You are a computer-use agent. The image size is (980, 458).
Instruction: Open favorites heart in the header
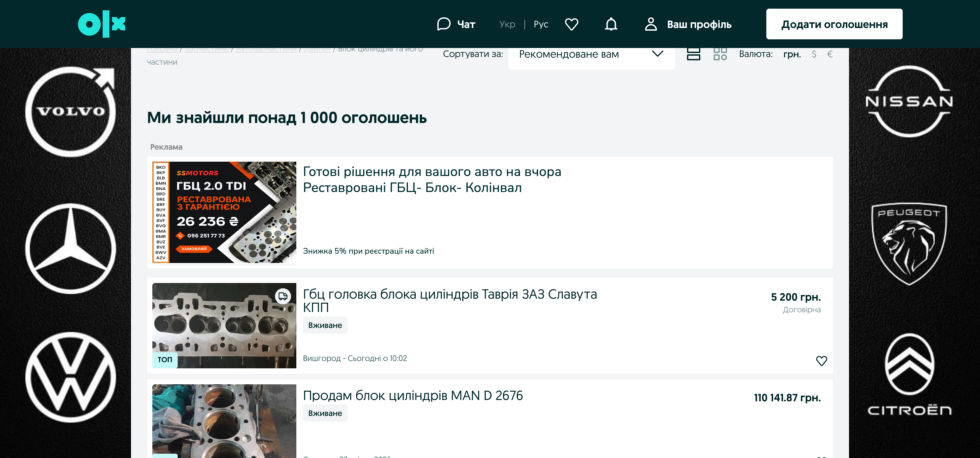(x=571, y=24)
